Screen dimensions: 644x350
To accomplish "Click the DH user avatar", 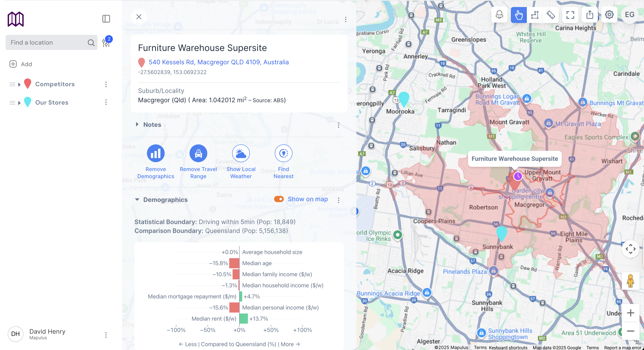I will pyautogui.click(x=16, y=334).
